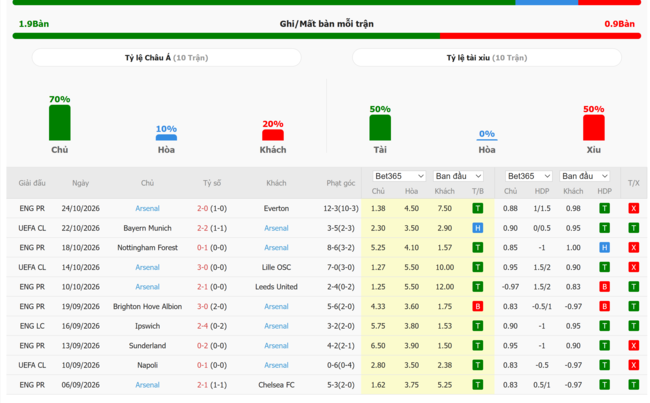The width and height of the screenshot is (650, 403).
Task: Click the green T badge in Everton's T/B column
Action: [x=478, y=208]
